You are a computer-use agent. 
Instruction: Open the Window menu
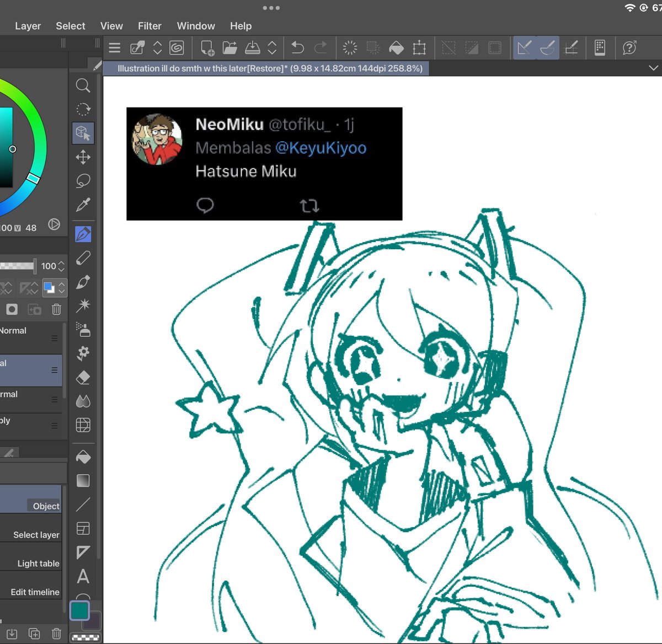pyautogui.click(x=196, y=26)
